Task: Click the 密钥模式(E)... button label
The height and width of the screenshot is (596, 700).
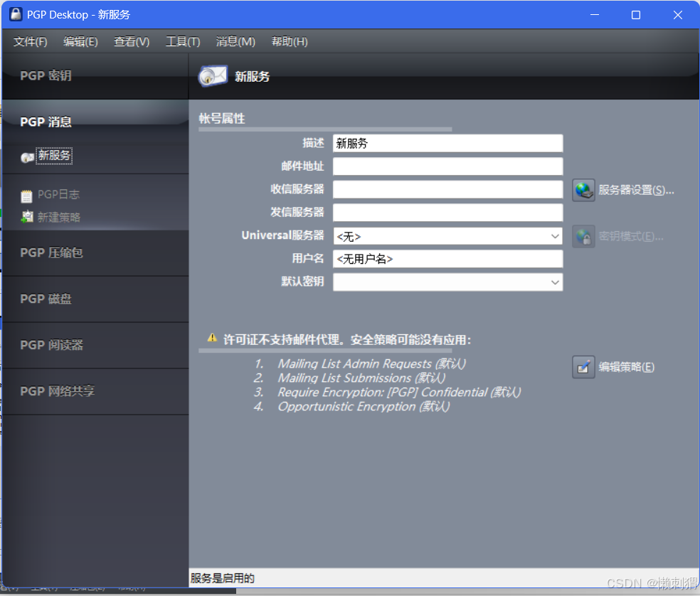Action: [631, 236]
